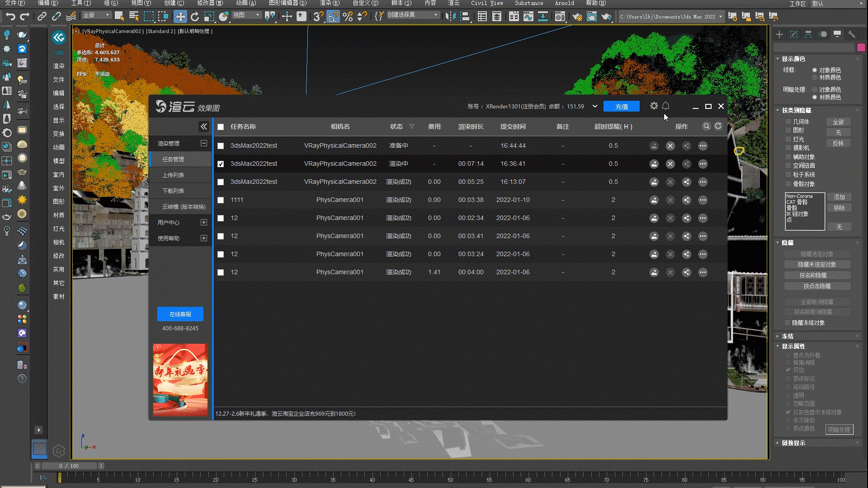Toggle Angle Snap in main toolbar
The height and width of the screenshot is (488, 868).
click(333, 17)
